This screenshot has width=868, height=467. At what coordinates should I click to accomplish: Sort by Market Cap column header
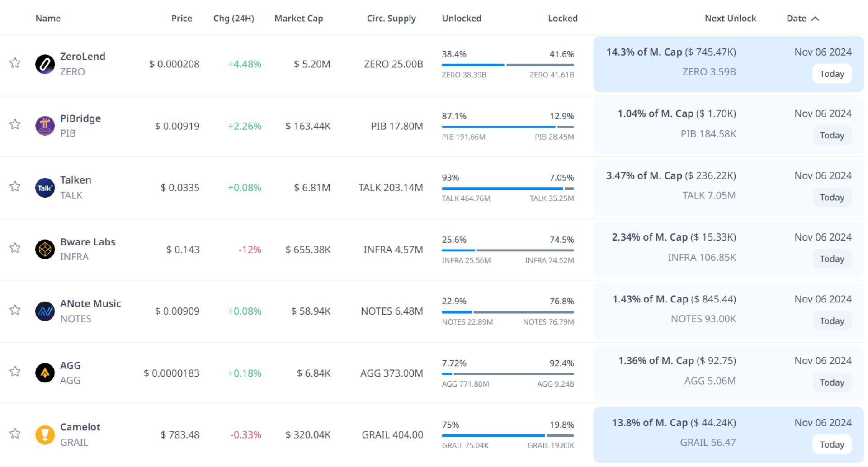298,19
